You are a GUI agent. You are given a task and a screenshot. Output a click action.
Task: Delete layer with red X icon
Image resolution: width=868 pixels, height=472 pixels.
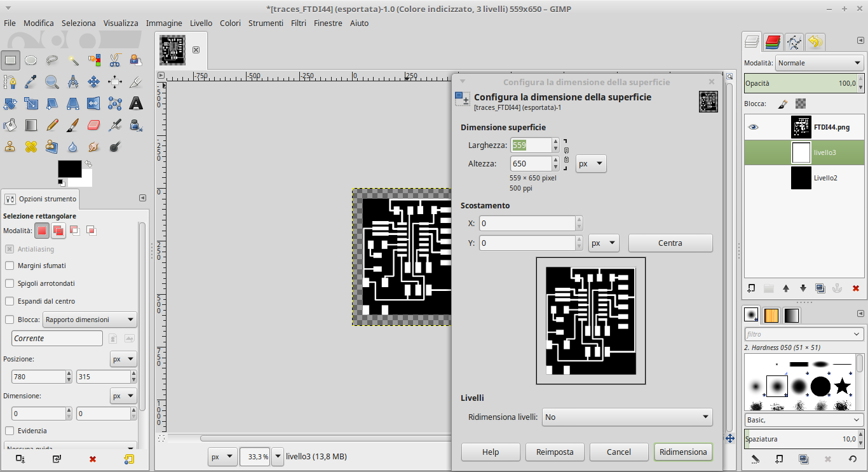(x=855, y=288)
